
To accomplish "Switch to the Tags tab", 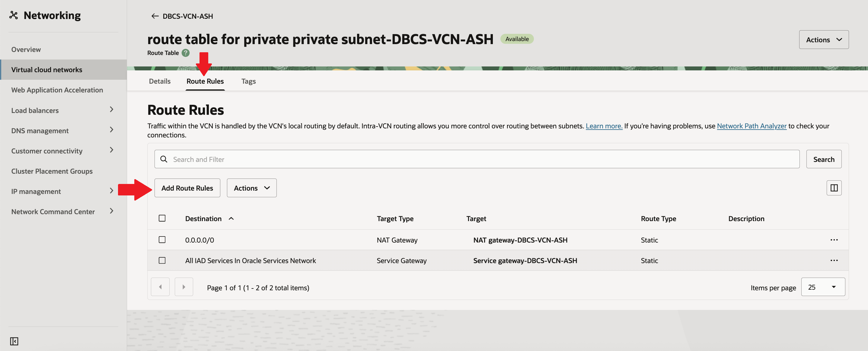I will (248, 81).
